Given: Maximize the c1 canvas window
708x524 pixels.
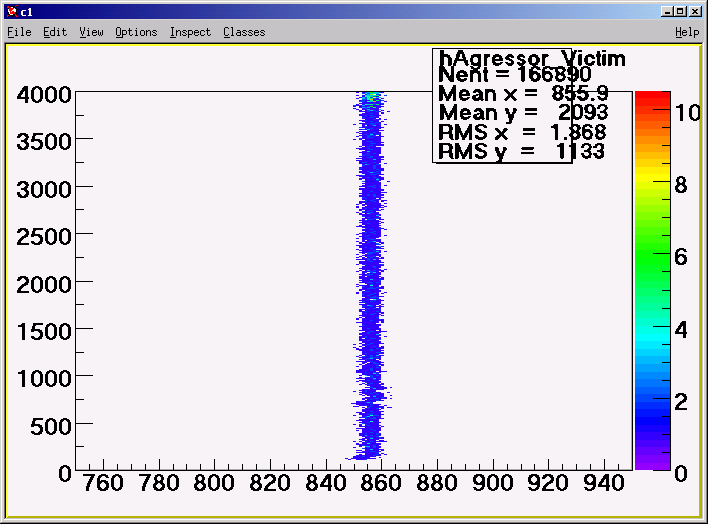Looking at the screenshot, I should [x=681, y=12].
